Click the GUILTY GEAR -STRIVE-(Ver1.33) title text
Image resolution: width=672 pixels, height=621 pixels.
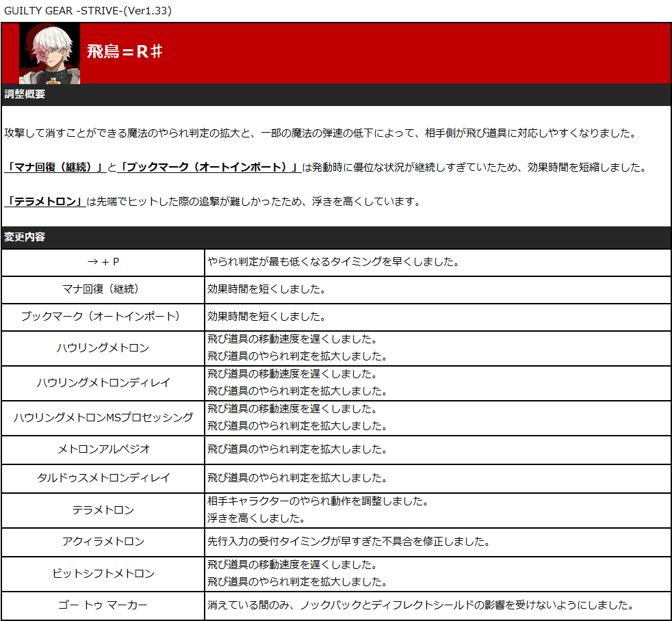click(x=88, y=11)
